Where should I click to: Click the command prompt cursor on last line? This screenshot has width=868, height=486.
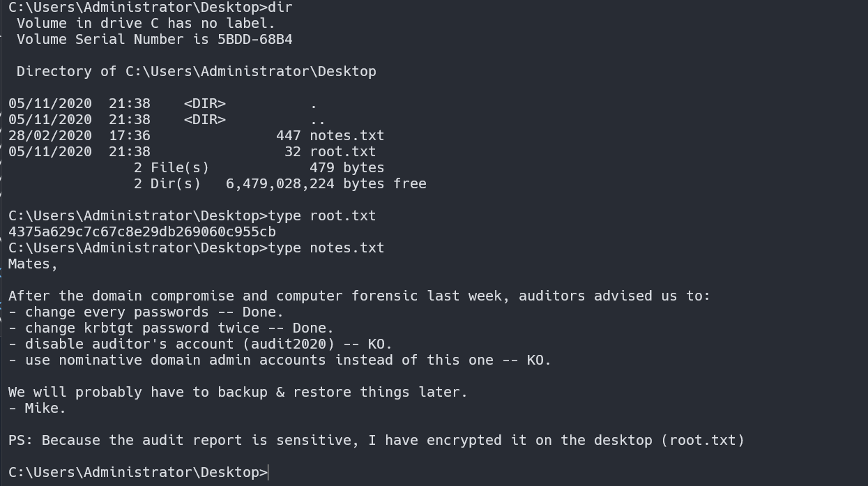click(268, 473)
